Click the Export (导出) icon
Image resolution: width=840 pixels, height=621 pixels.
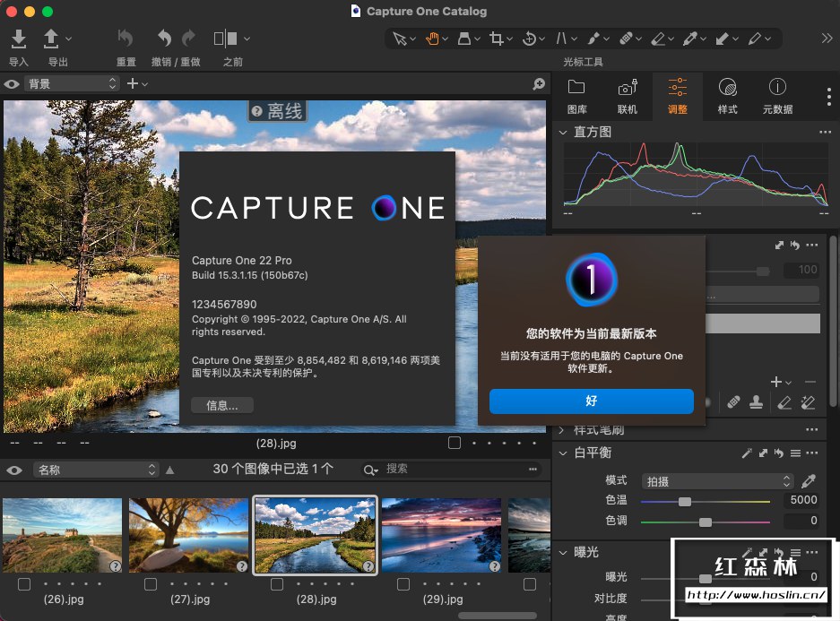click(x=52, y=39)
